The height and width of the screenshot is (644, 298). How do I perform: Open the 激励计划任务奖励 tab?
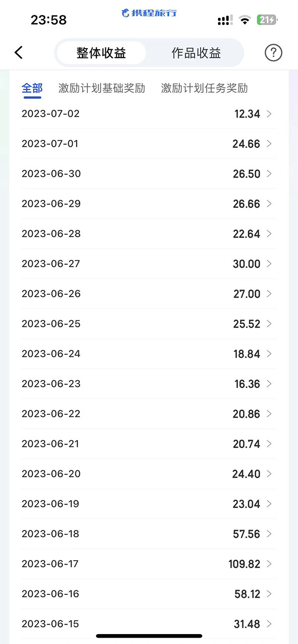click(x=204, y=88)
